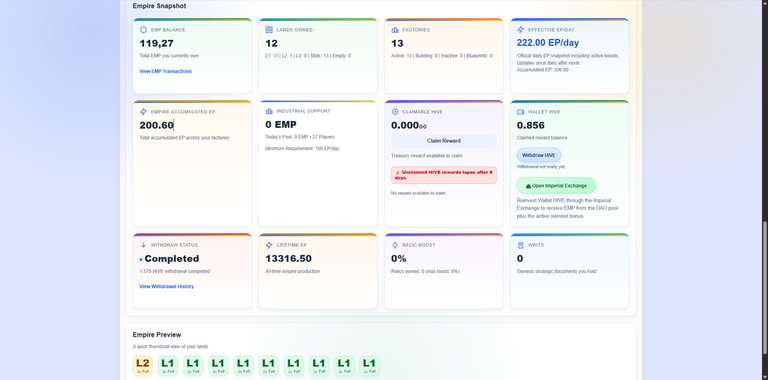Click the Completed withdraw status text
This screenshot has width=768, height=380.
[172, 259]
